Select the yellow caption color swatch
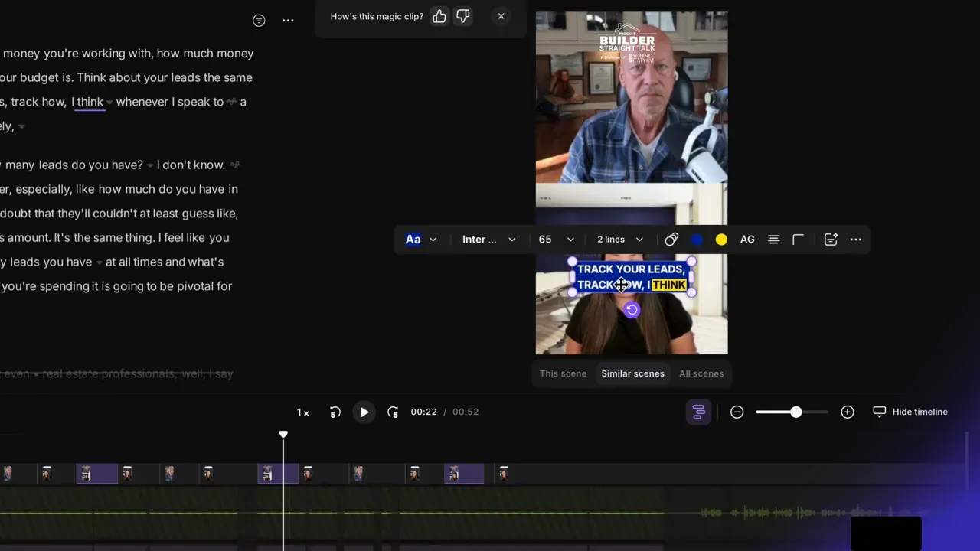The height and width of the screenshot is (551, 980). pyautogui.click(x=721, y=239)
